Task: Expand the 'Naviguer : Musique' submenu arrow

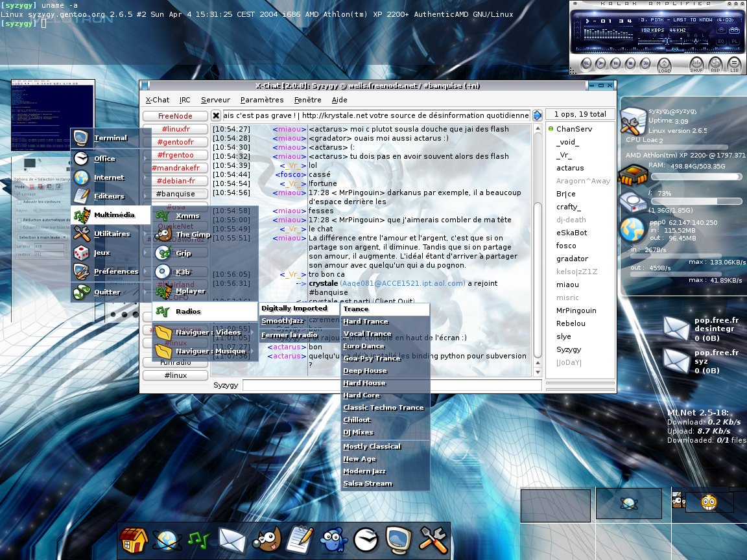Action: tap(252, 351)
